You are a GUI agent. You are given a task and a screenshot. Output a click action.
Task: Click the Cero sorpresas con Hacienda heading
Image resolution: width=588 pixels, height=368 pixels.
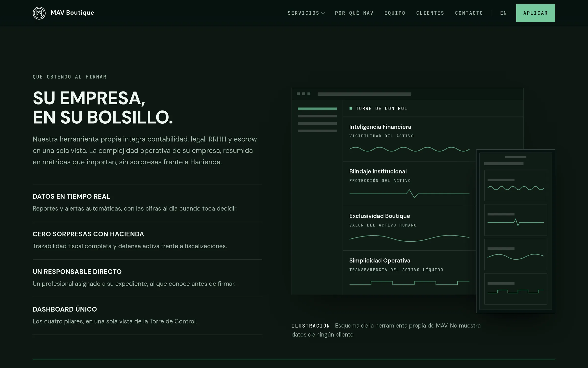(x=88, y=234)
